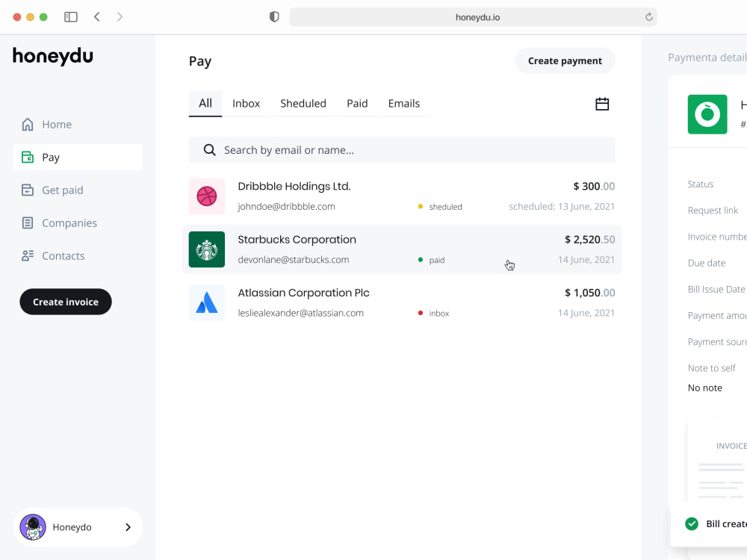Click the $ 300.00 amount

point(594,186)
